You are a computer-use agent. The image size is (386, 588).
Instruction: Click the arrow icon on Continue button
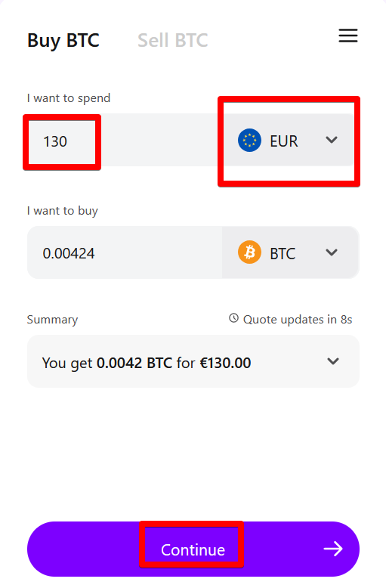[x=333, y=549]
